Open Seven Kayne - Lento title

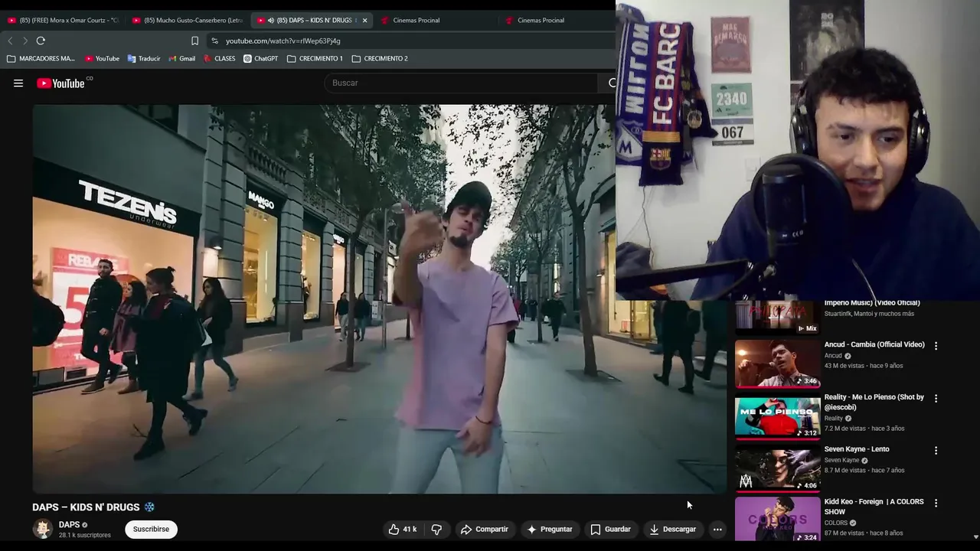coord(857,449)
